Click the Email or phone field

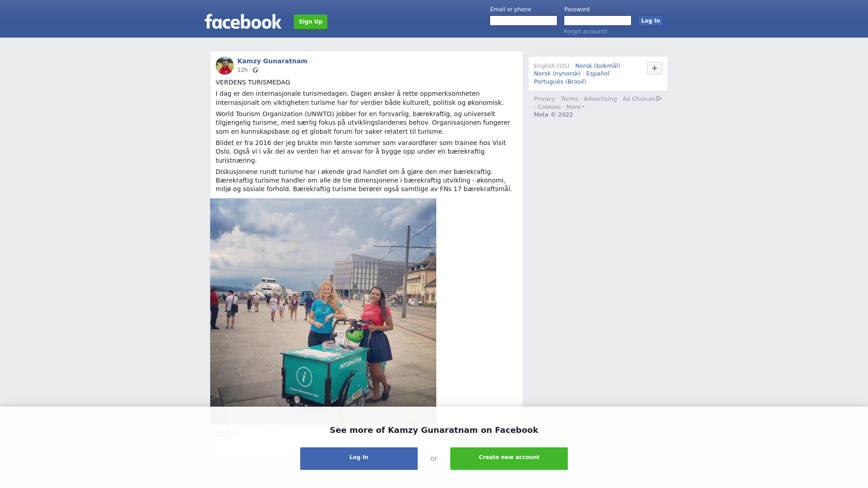coord(524,21)
